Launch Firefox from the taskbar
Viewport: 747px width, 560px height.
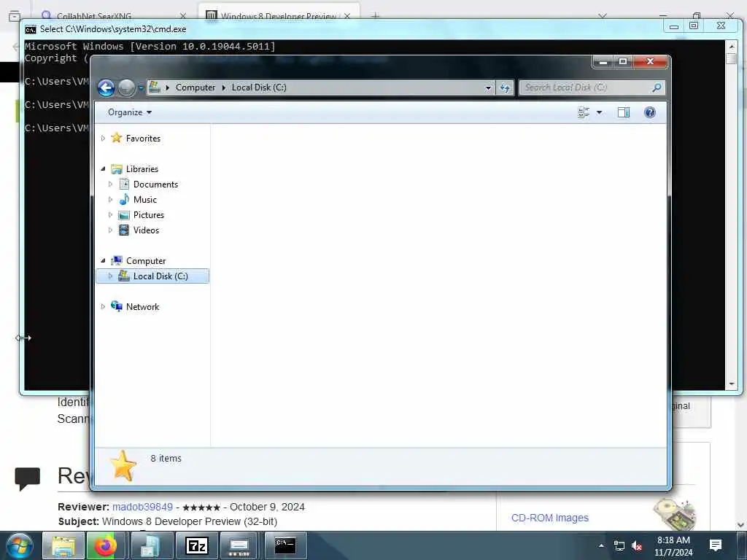click(x=106, y=545)
